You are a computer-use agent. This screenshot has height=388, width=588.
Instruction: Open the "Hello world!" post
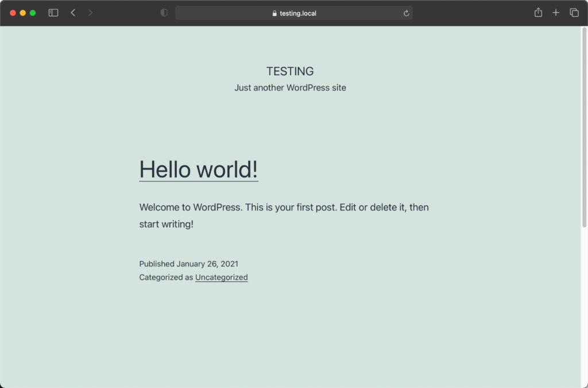click(199, 169)
